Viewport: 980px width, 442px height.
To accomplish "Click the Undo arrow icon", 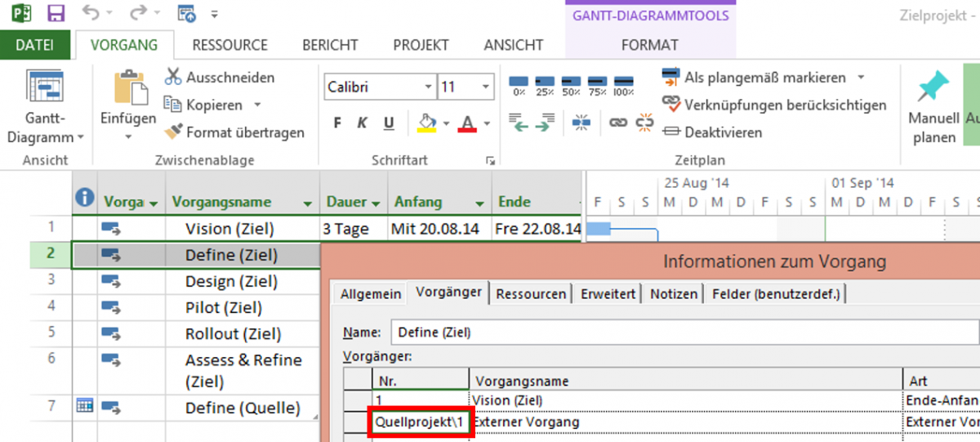I will tap(91, 14).
